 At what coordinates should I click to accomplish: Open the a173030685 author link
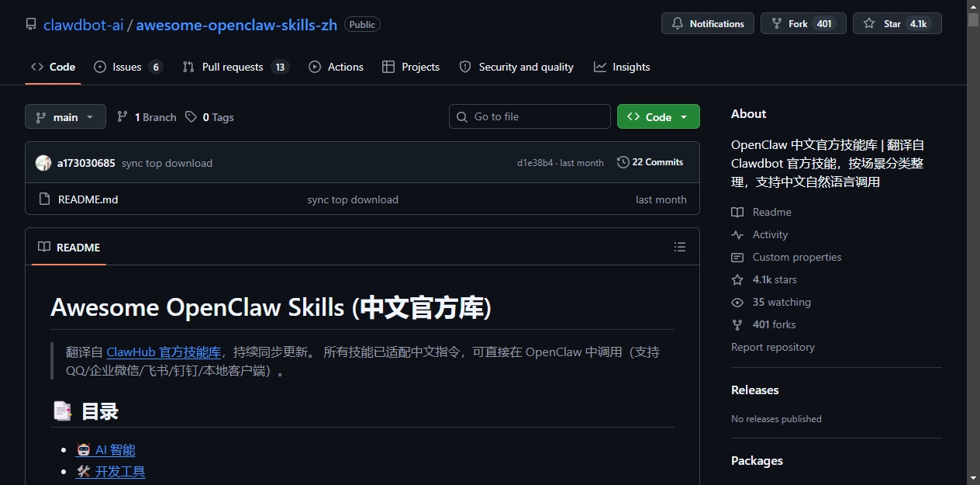(x=86, y=163)
